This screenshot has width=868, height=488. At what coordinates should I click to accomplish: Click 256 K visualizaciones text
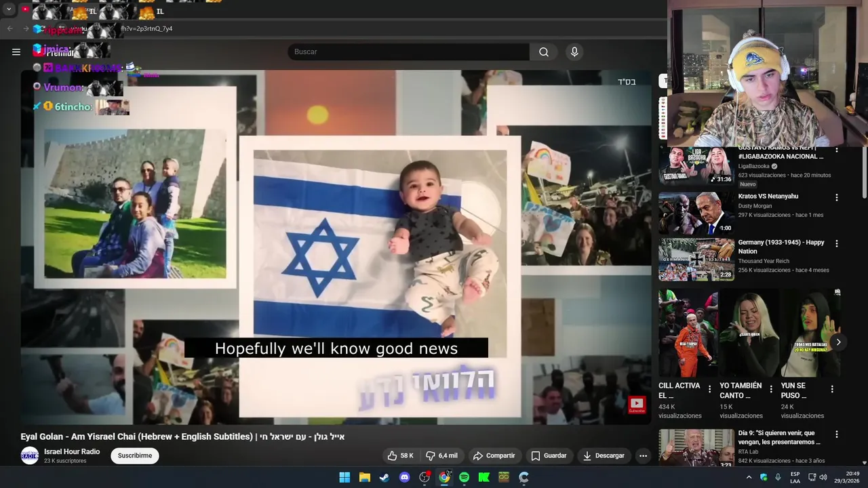pos(764,270)
